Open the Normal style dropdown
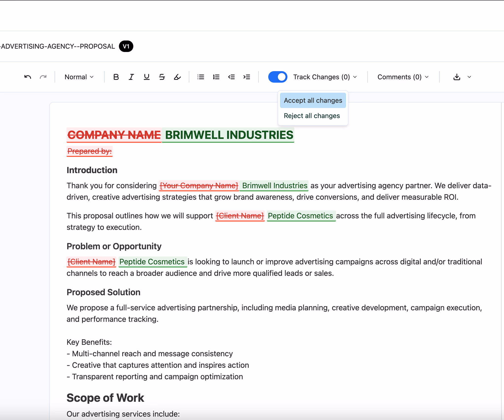This screenshot has height=420, width=504. pos(79,77)
